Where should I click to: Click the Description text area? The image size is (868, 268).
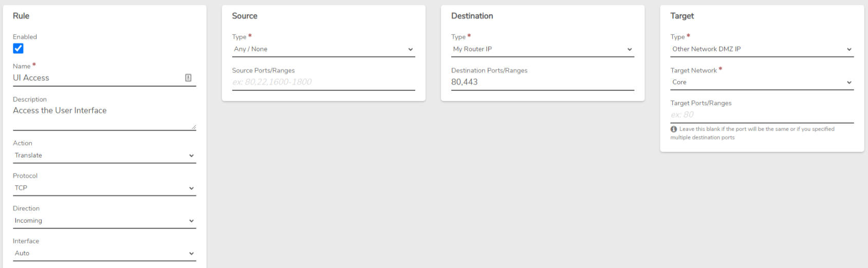point(104,117)
